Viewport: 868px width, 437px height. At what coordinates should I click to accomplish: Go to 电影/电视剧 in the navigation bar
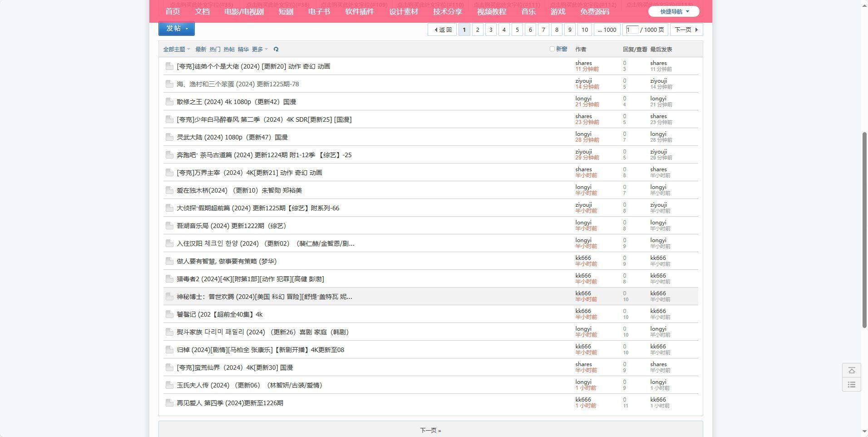coord(244,12)
